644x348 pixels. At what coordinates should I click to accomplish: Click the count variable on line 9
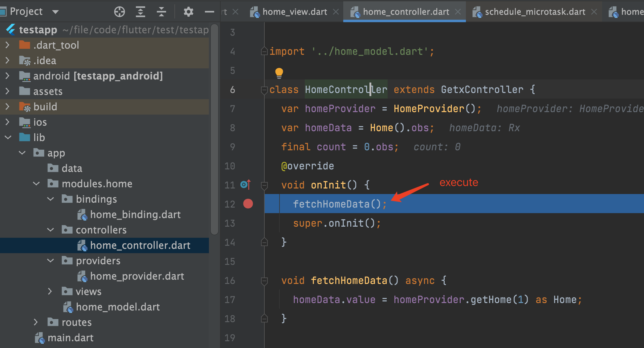point(331,147)
